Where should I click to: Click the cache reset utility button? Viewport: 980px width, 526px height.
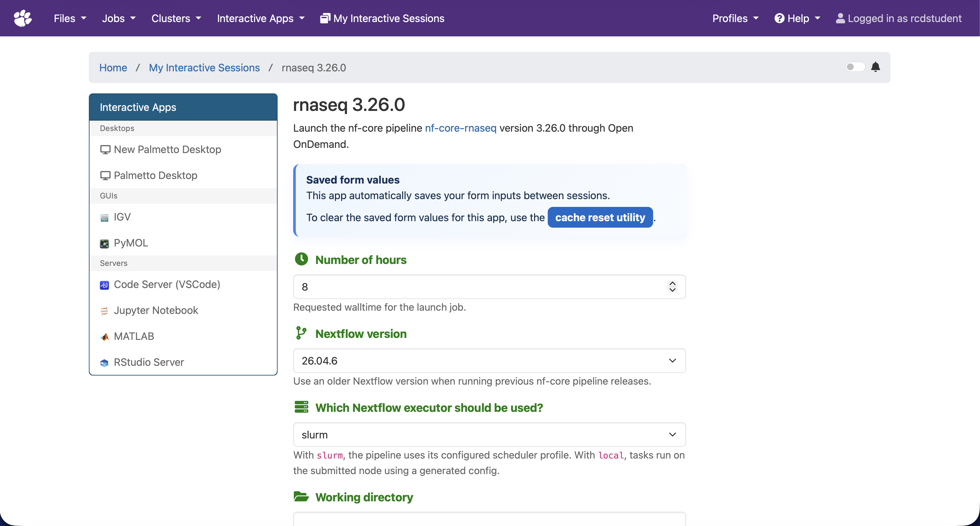tap(600, 218)
